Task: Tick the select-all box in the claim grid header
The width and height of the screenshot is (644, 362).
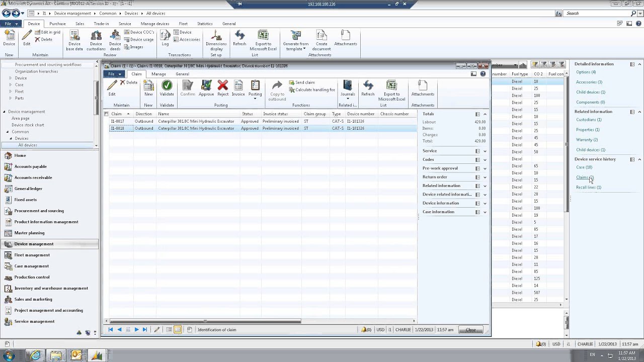Action: point(106,114)
